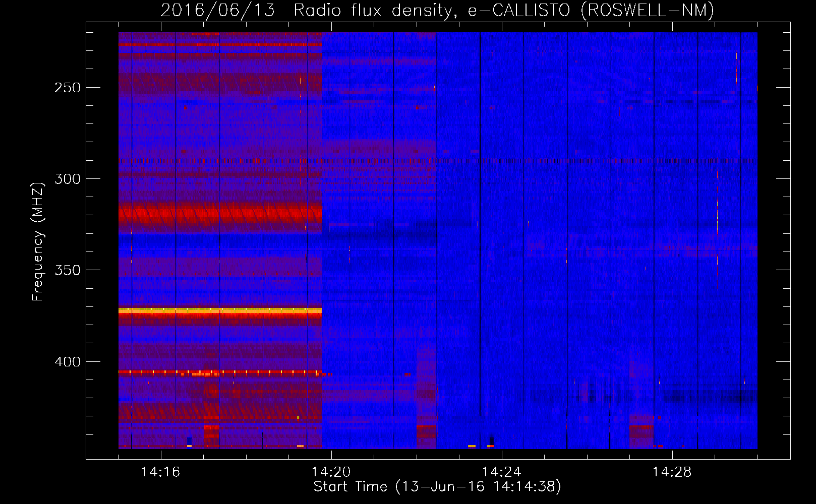Click the x-axis label "Start Time (13-Jun-16 14:14:38)"

pyautogui.click(x=437, y=487)
